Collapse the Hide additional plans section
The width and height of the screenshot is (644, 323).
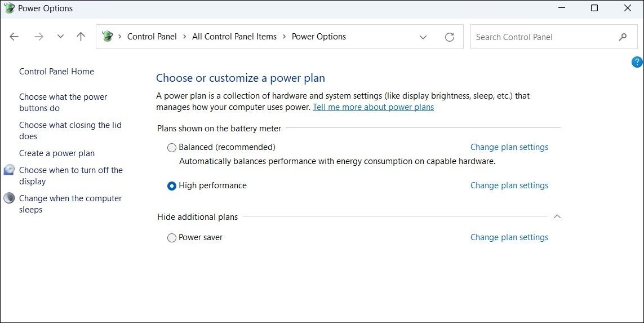[x=557, y=216]
